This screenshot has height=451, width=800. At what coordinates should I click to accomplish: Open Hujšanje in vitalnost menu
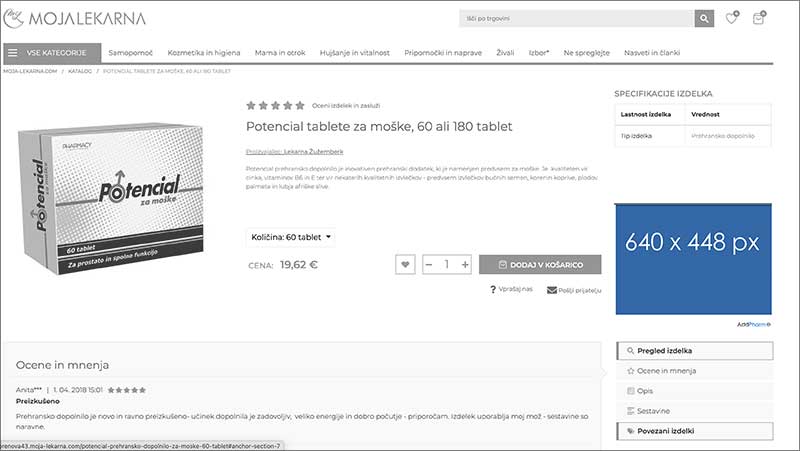(355, 53)
